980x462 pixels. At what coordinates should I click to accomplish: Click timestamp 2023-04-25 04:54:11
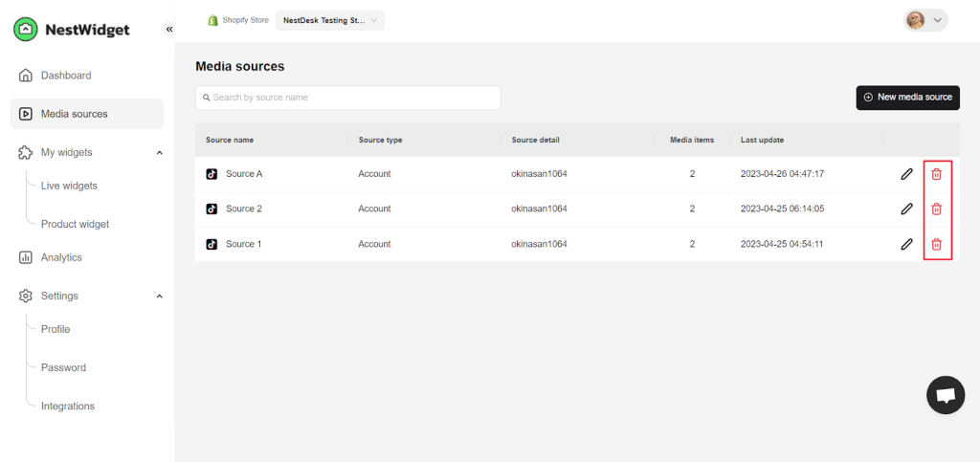point(782,244)
